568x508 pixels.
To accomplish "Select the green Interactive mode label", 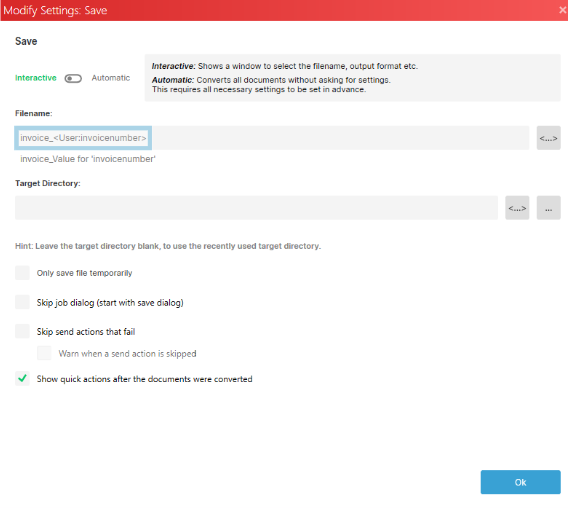I will pyautogui.click(x=36, y=78).
